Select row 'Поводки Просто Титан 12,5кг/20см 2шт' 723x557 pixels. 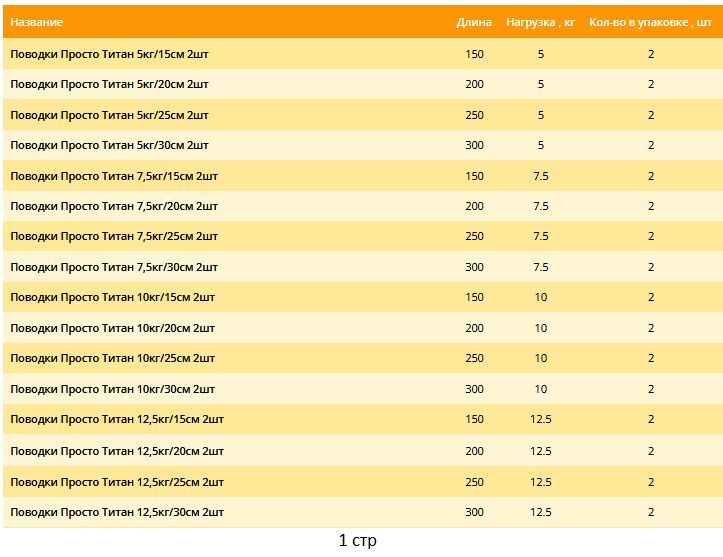363,450
